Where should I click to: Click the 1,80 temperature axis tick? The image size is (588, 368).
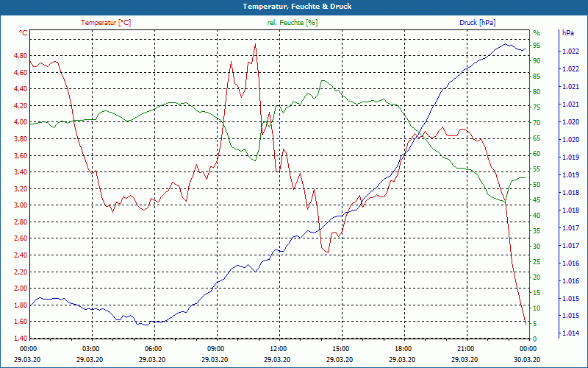tap(21, 305)
